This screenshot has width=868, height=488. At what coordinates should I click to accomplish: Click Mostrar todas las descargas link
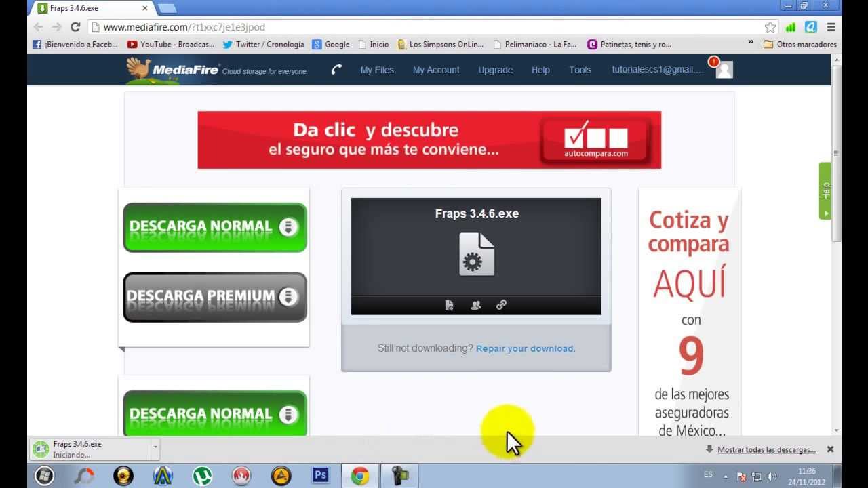pyautogui.click(x=766, y=449)
